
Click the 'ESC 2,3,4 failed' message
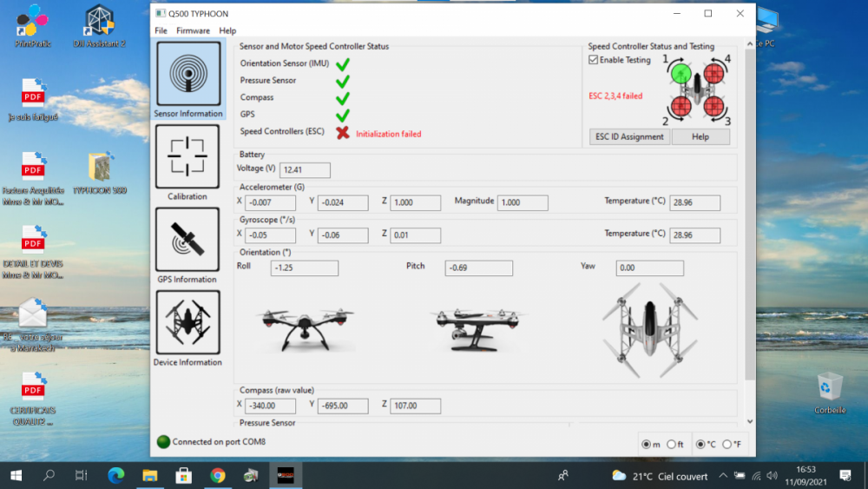click(615, 96)
